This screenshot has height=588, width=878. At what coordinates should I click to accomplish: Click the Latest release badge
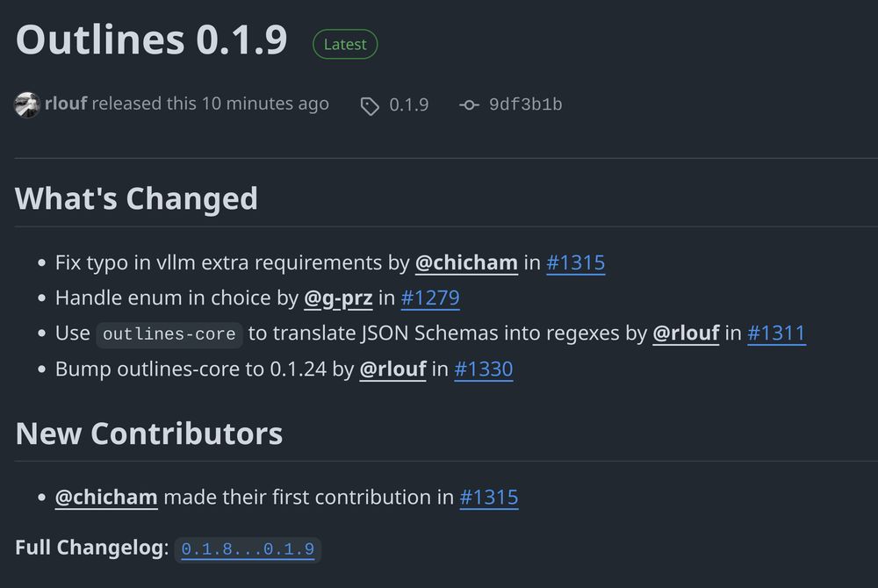[345, 44]
